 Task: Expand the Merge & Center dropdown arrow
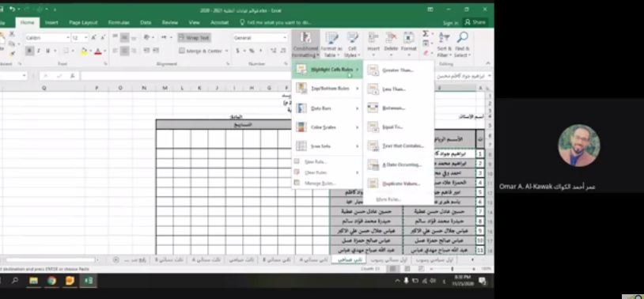click(x=226, y=51)
